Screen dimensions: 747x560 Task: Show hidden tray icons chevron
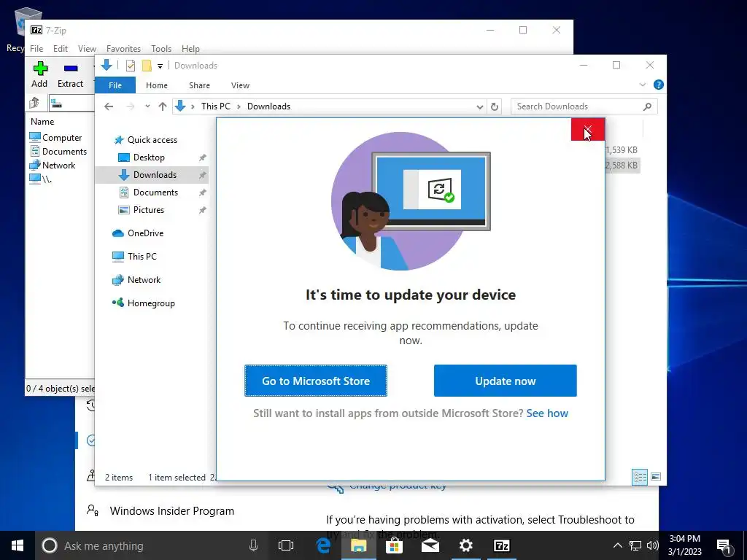click(617, 545)
